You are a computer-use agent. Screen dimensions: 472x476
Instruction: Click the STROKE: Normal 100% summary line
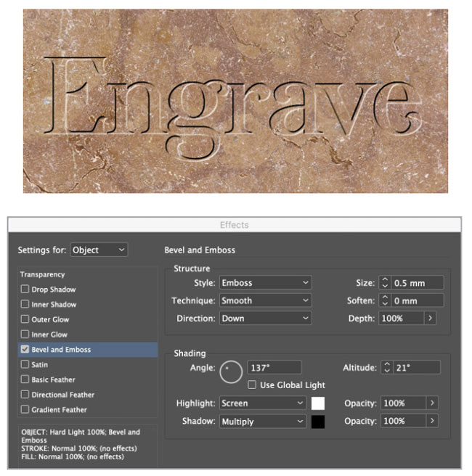click(79, 448)
